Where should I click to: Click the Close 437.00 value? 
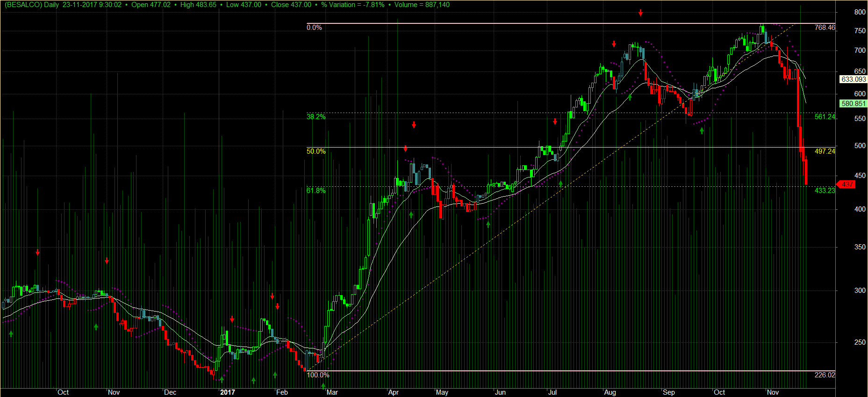pos(291,5)
